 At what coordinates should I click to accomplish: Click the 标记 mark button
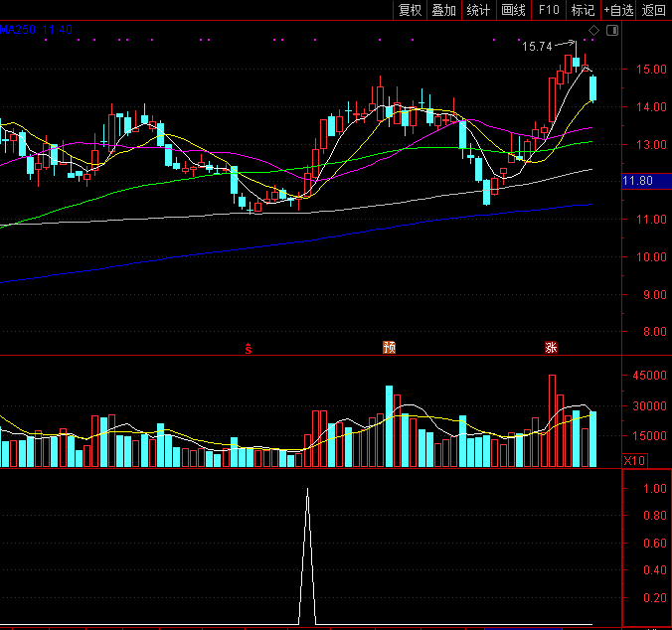pos(584,10)
